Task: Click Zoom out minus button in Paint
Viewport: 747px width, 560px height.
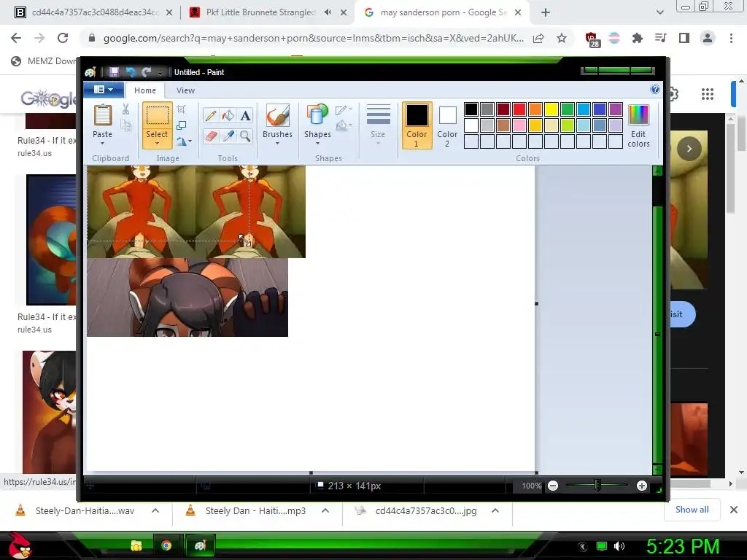Action: coord(553,486)
